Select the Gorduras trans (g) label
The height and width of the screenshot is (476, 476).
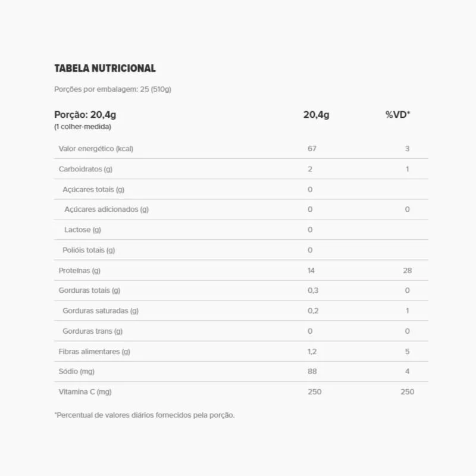pos(92,331)
